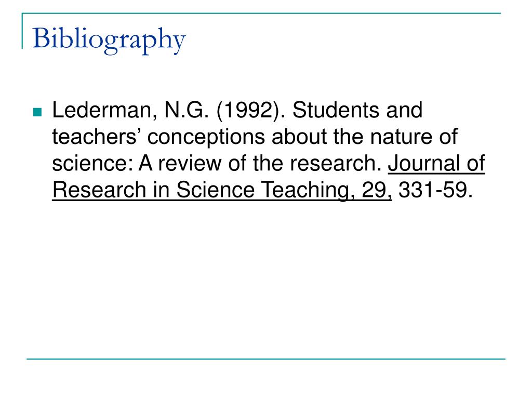532x399 pixels.
Task: Click the word "nature" in the second line
Action: 401,137
